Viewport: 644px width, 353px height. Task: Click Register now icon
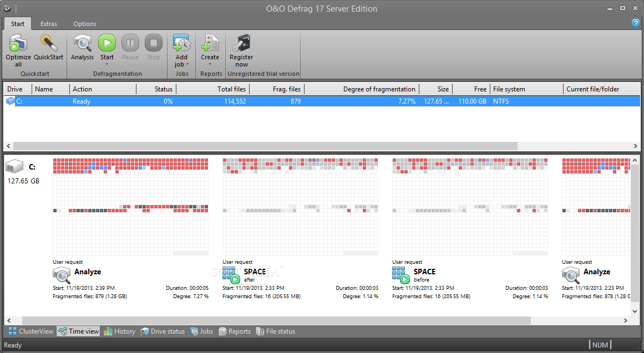[241, 44]
